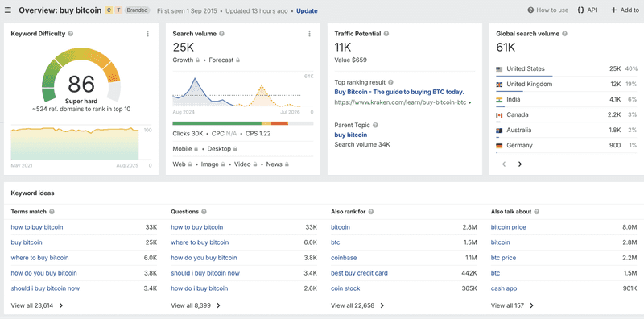The image size is (644, 319).
Task: Open 'how do you buy bitcoin' in Terms match
Action: pyautogui.click(x=44, y=273)
